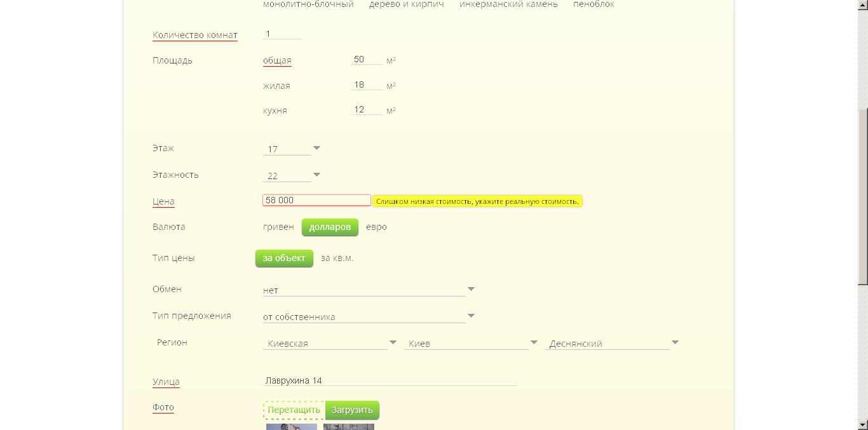Open the city dropdown "Киев"
The height and width of the screenshot is (430, 868).
tap(471, 344)
